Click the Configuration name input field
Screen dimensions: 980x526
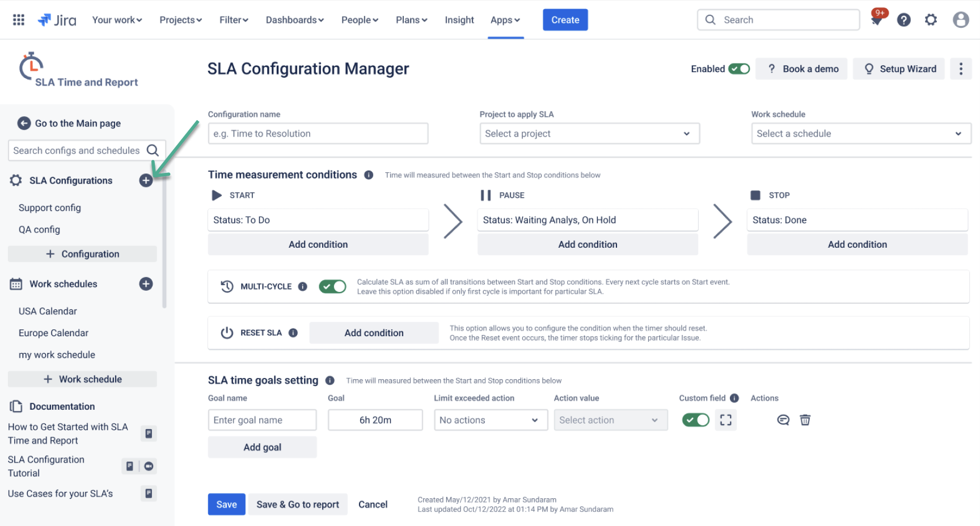(318, 133)
